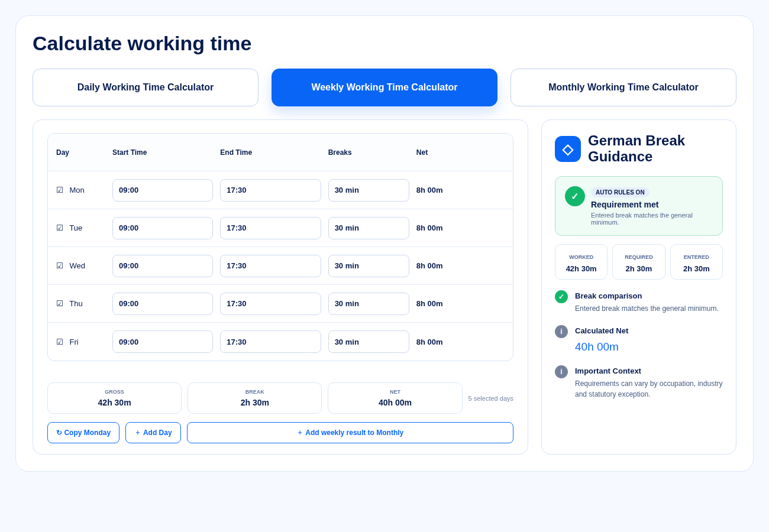Click the Tue end time field
This screenshot has width=769, height=532.
pyautogui.click(x=270, y=228)
